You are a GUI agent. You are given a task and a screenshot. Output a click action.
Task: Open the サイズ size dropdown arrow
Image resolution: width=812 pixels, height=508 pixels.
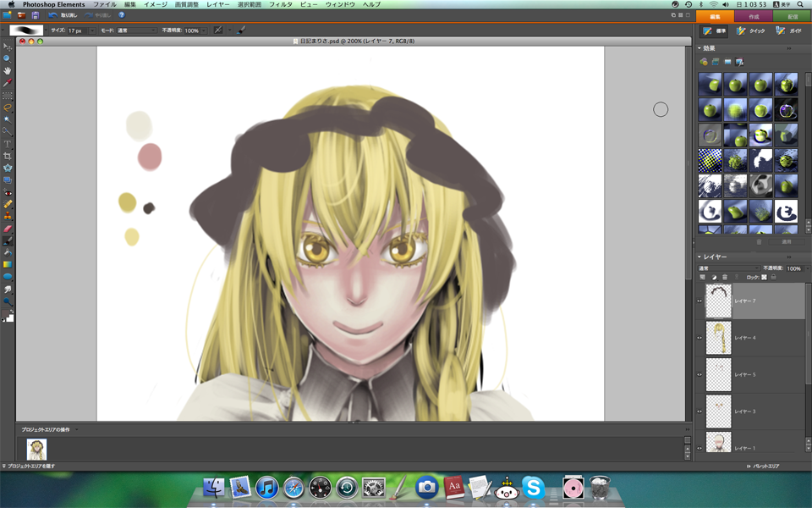pos(92,30)
